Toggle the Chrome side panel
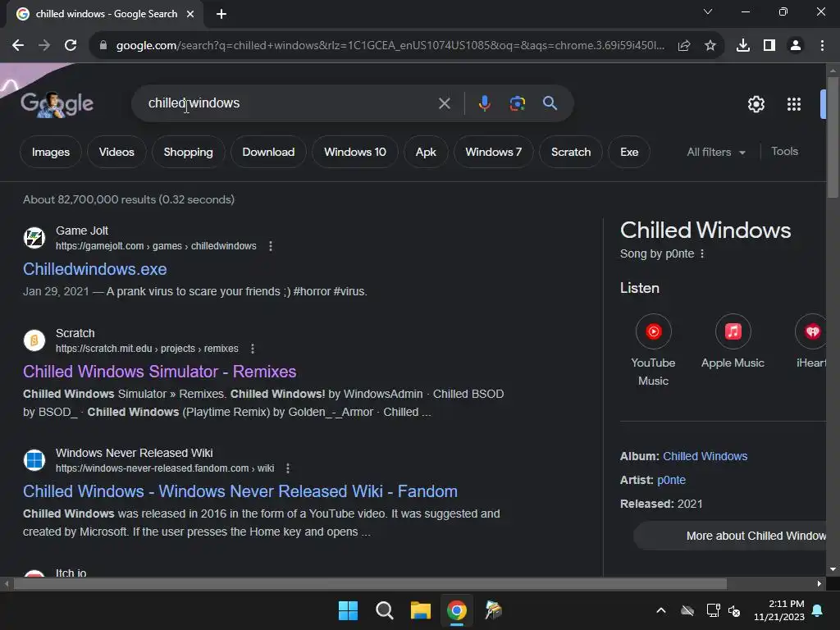 [769, 46]
